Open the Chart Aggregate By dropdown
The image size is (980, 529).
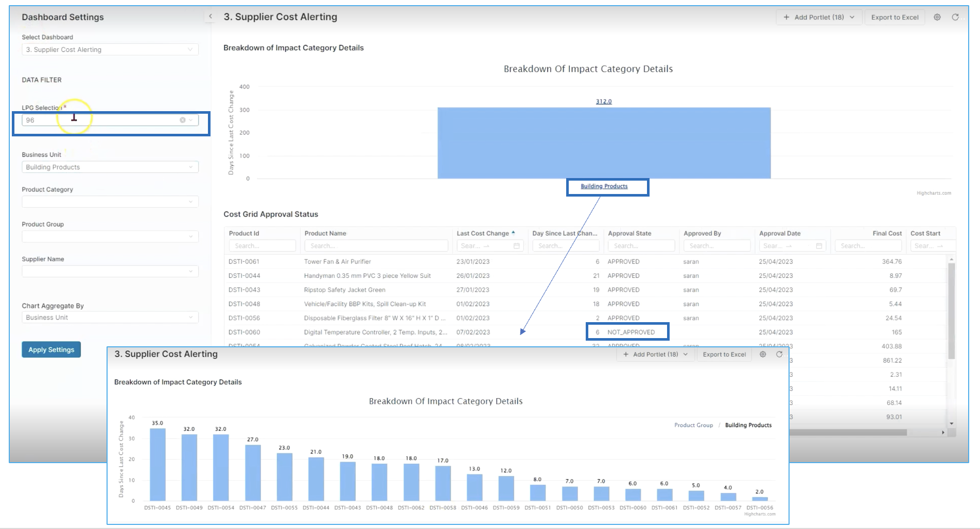[110, 318]
